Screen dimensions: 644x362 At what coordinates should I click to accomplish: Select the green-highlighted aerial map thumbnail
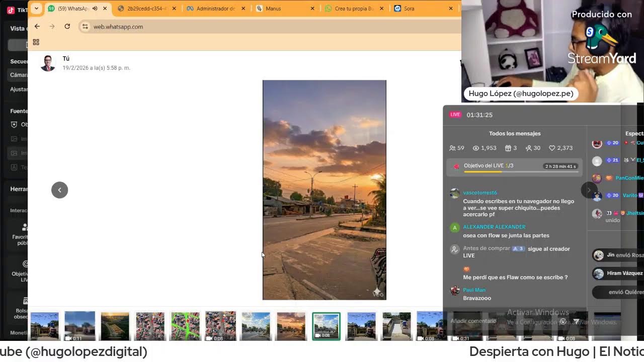[185, 326]
